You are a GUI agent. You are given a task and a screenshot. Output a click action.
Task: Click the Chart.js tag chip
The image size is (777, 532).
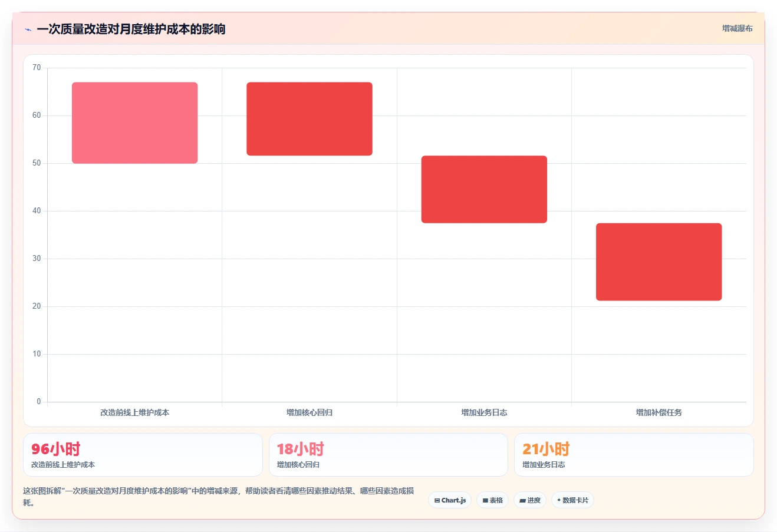[x=450, y=500]
